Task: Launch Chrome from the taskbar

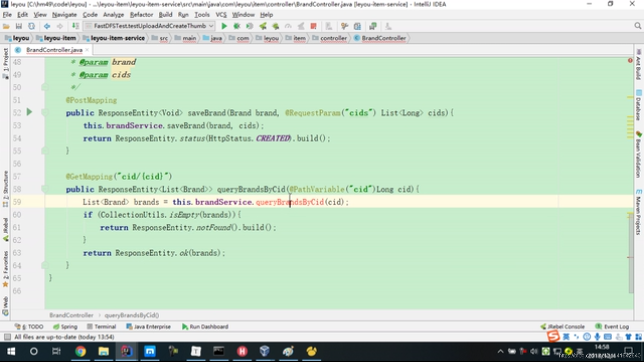Action: 80,351
